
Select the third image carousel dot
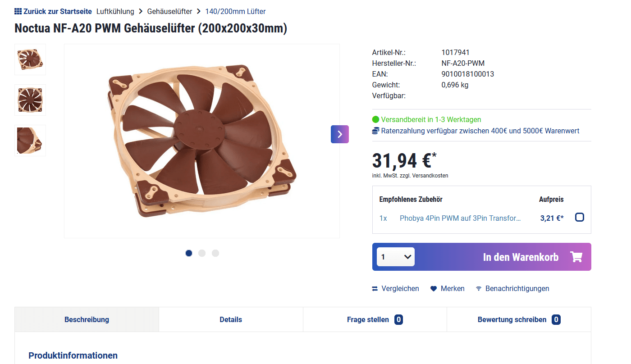pos(215,253)
